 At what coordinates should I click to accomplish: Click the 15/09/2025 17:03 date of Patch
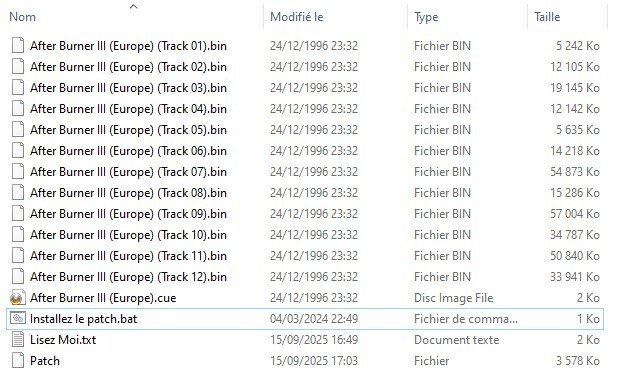coord(314,361)
